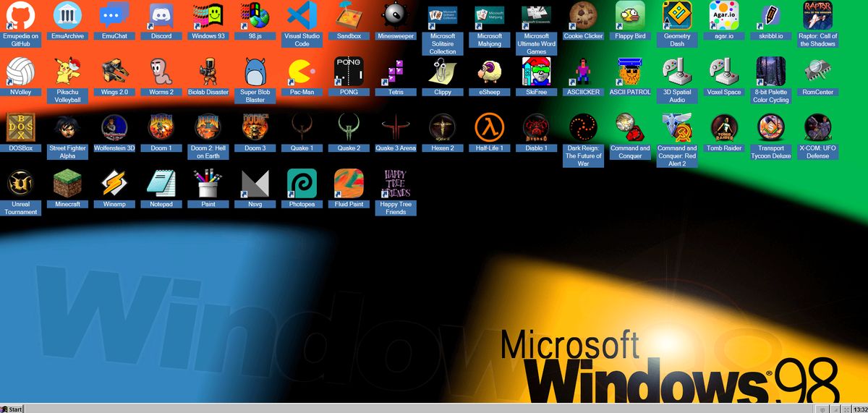
Task: Open Visual Studio Code shortcut
Action: (x=302, y=15)
